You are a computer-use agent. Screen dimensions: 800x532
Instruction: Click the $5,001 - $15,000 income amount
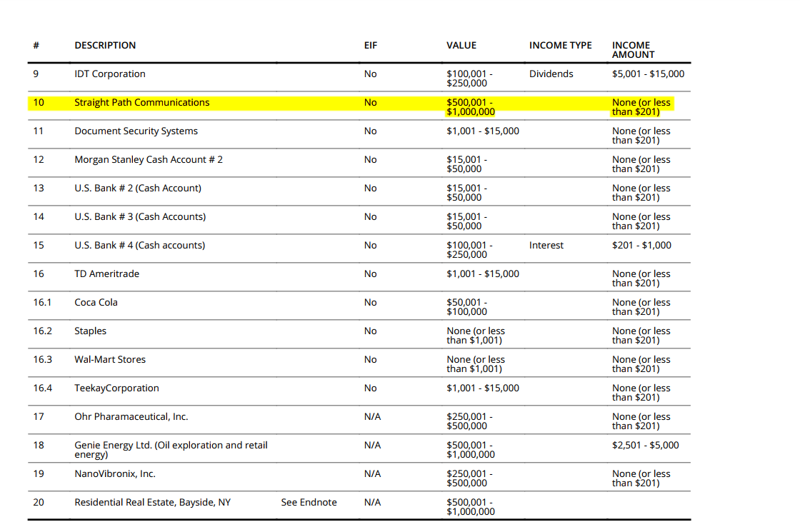pyautogui.click(x=648, y=74)
